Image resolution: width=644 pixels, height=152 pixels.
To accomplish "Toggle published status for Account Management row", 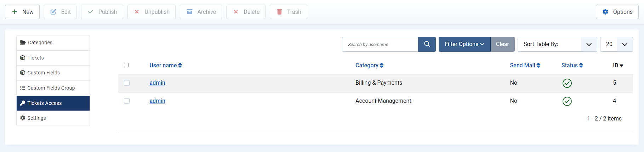I will (567, 101).
